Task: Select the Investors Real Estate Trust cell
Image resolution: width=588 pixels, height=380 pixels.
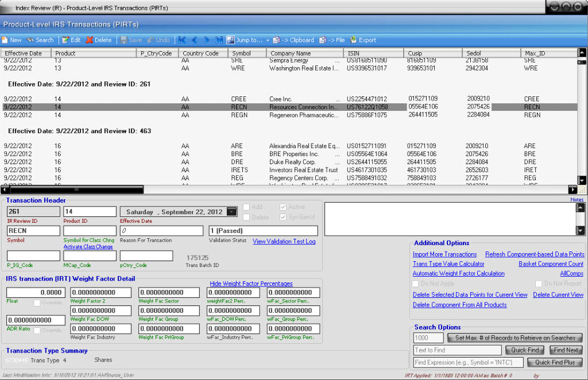Action: [x=304, y=170]
